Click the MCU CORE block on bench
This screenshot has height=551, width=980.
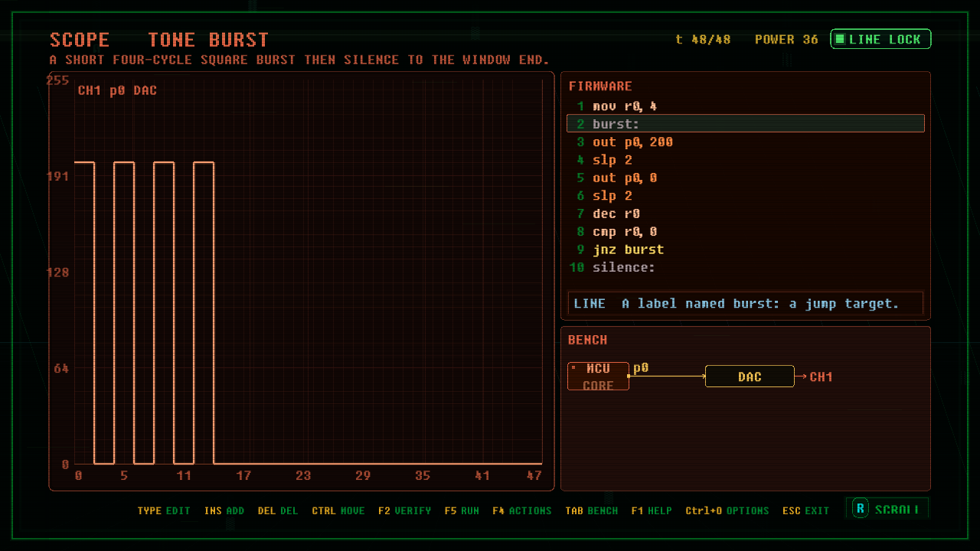point(598,377)
